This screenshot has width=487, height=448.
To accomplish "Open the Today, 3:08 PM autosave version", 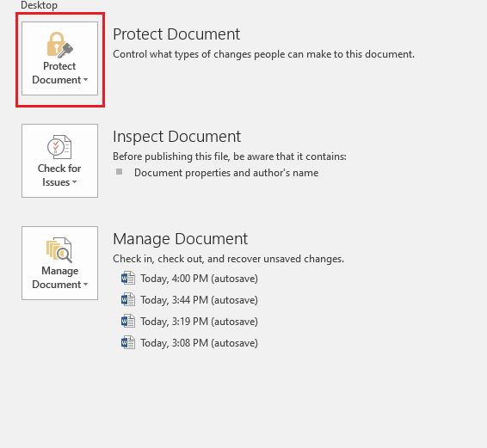I will (x=199, y=343).
